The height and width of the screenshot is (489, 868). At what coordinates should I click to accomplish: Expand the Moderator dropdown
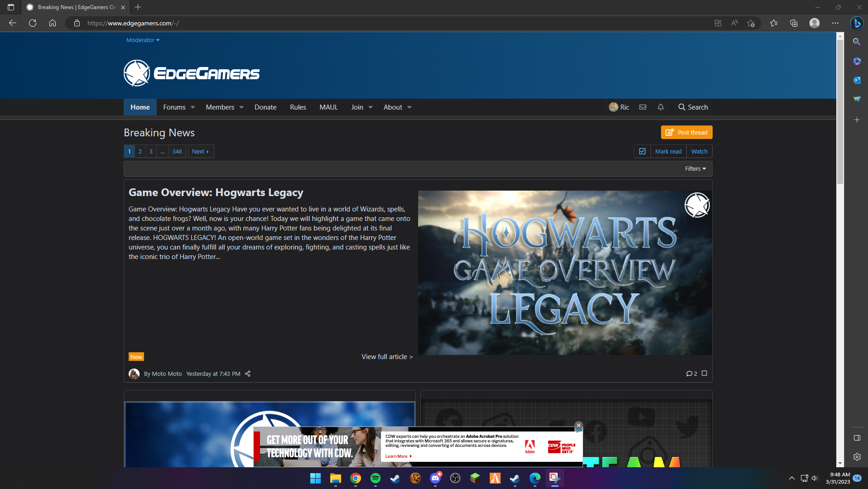pyautogui.click(x=143, y=40)
